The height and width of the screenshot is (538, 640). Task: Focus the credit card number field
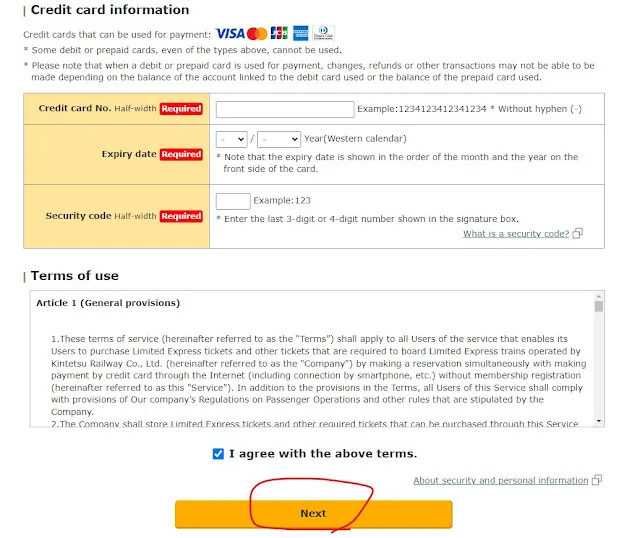pyautogui.click(x=285, y=109)
